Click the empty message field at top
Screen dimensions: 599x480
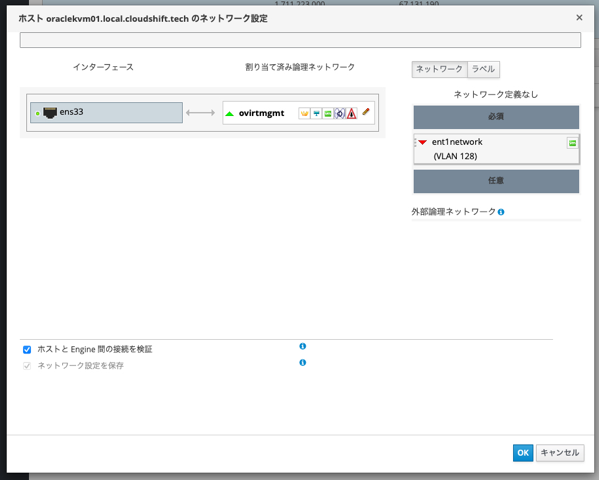click(300, 40)
